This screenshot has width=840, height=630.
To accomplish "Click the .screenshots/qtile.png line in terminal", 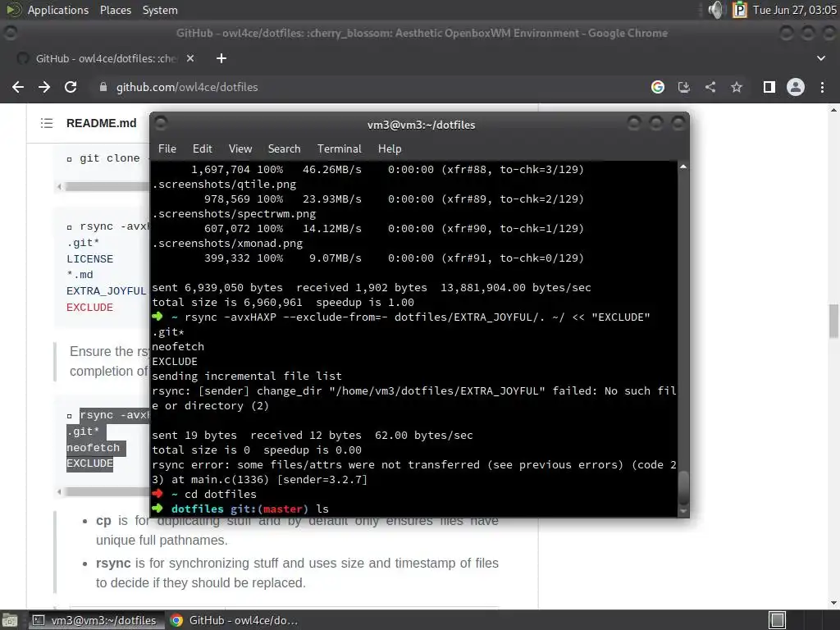I will pyautogui.click(x=224, y=185).
